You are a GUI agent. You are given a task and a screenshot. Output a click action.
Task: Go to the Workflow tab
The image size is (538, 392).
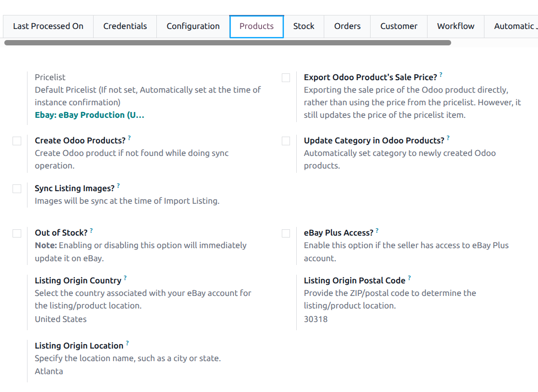455,27
